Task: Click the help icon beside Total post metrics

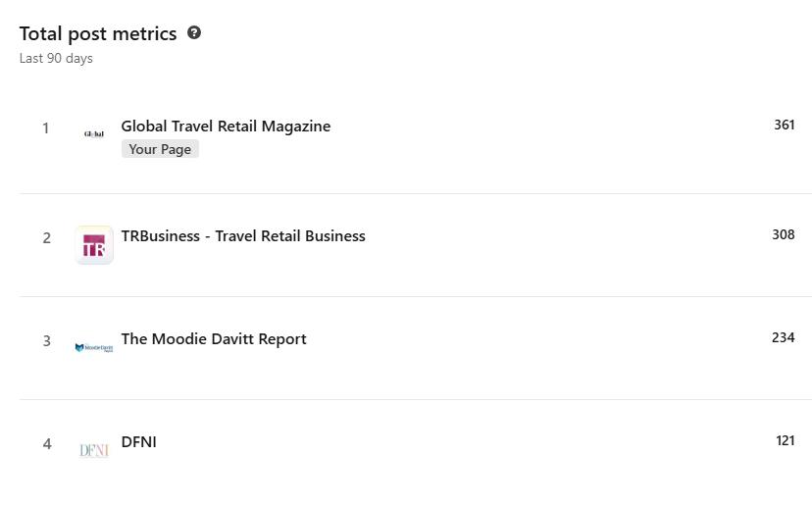Action: click(194, 32)
